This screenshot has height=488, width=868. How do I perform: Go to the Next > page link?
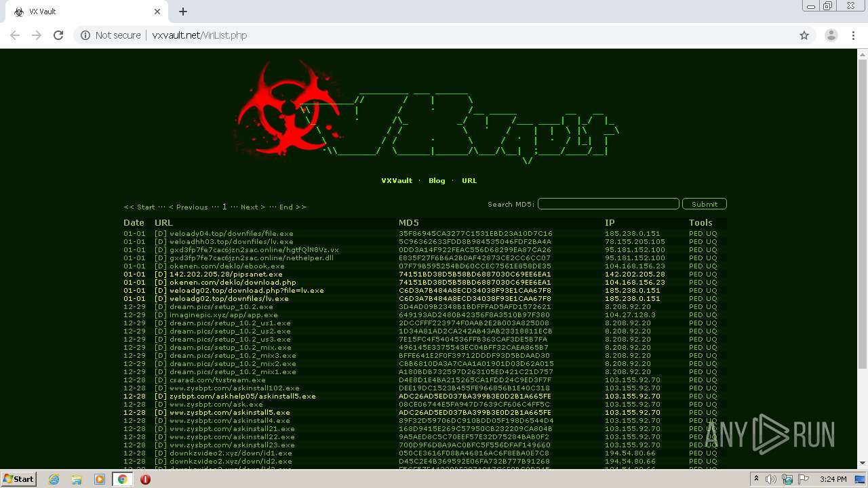coord(253,207)
